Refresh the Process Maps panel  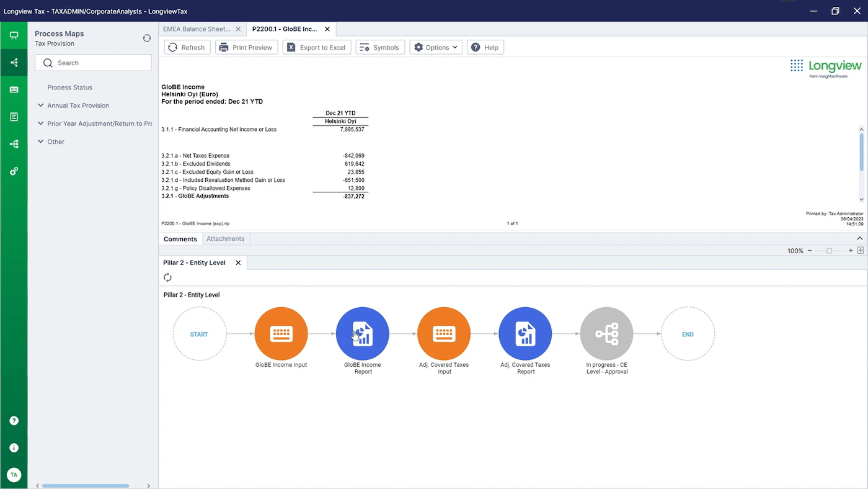[147, 38]
